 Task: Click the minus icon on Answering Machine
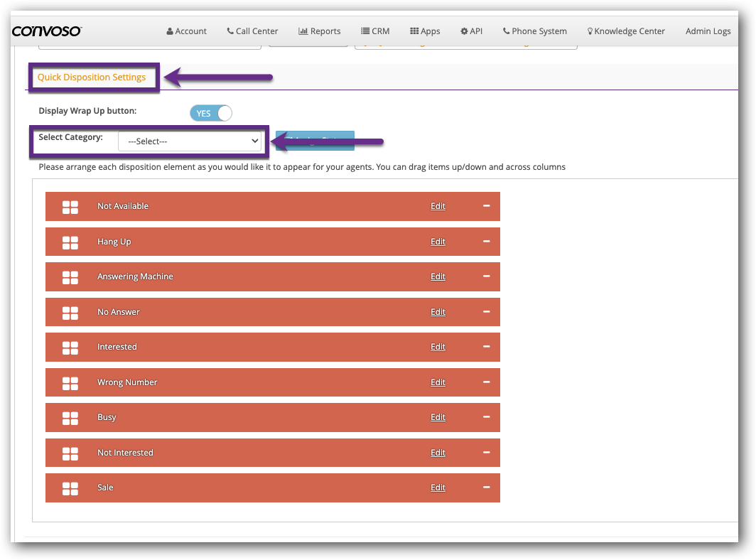coord(487,276)
